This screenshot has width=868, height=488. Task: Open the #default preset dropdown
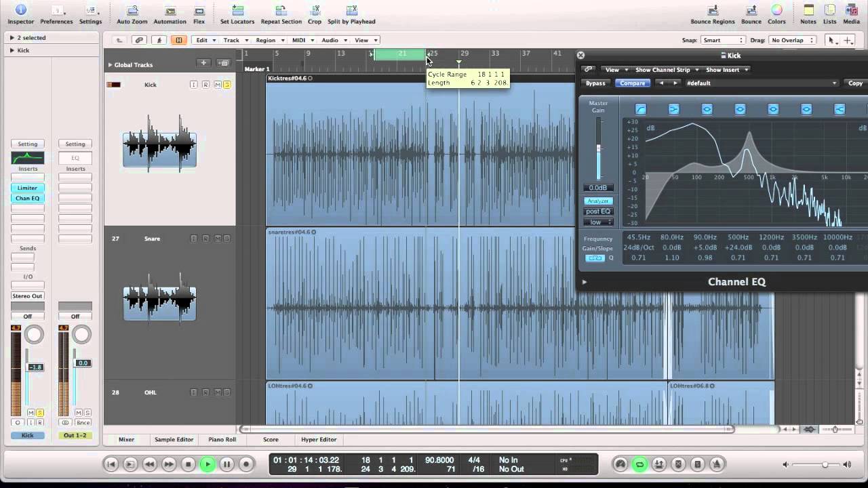(762, 83)
